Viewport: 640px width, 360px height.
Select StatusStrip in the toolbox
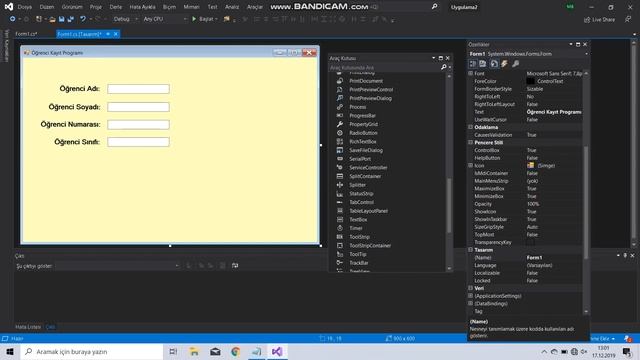361,194
